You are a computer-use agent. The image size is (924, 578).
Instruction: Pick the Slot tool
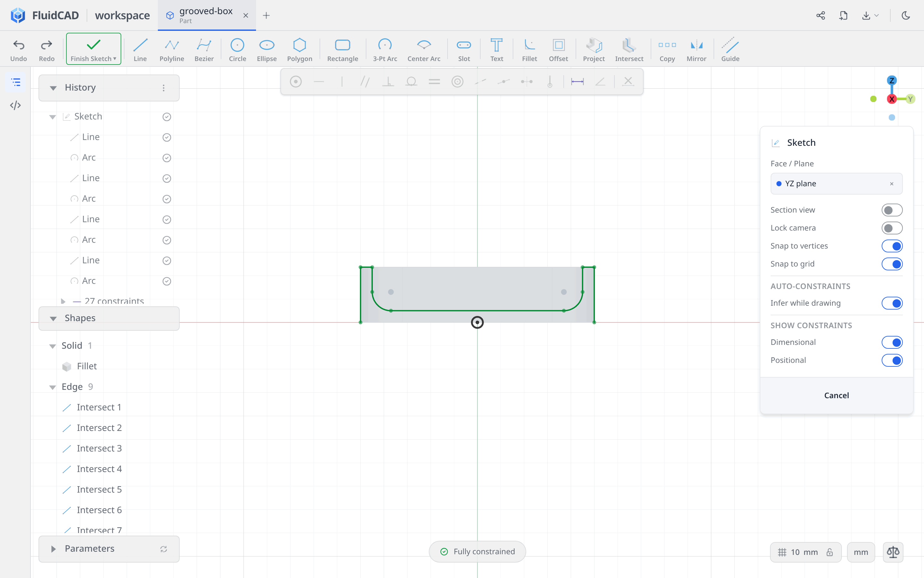(464, 50)
